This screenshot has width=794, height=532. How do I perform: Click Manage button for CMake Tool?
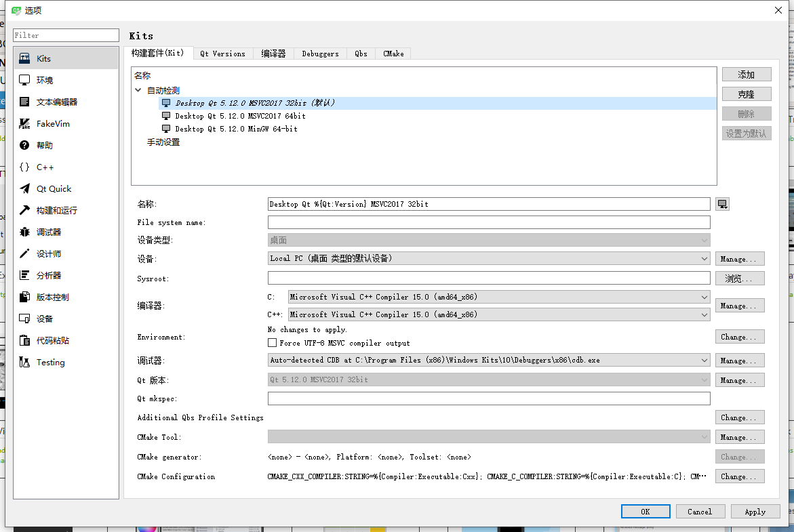[740, 437]
